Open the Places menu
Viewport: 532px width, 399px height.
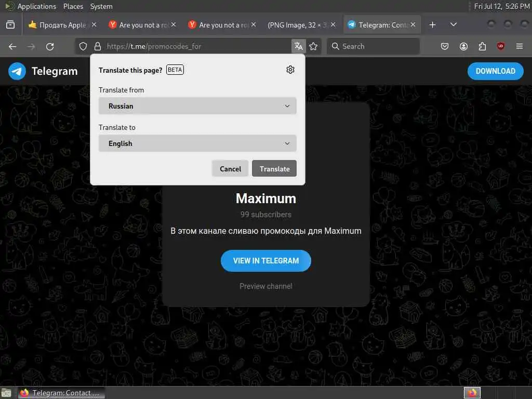(x=73, y=6)
